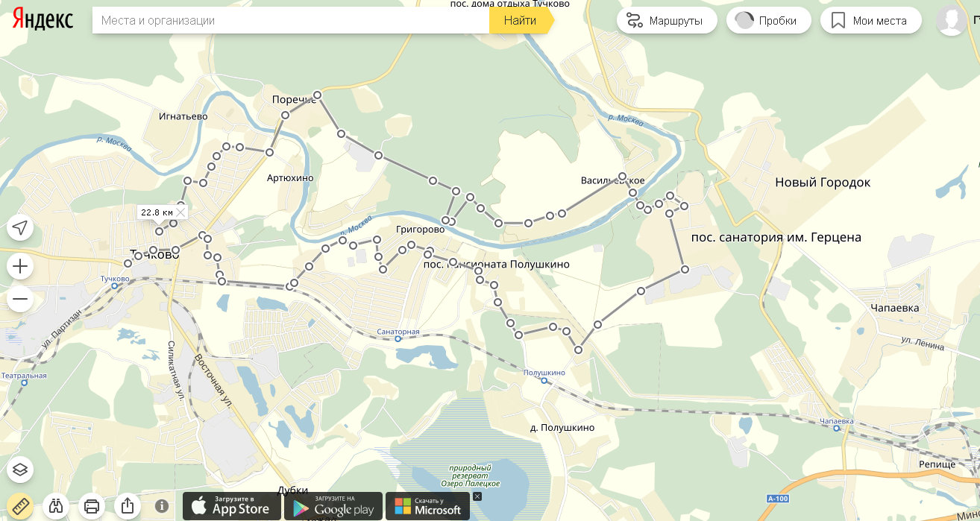Image resolution: width=980 pixels, height=521 pixels.
Task: Remove the 22.8 км ruler measurement
Action: (x=180, y=212)
